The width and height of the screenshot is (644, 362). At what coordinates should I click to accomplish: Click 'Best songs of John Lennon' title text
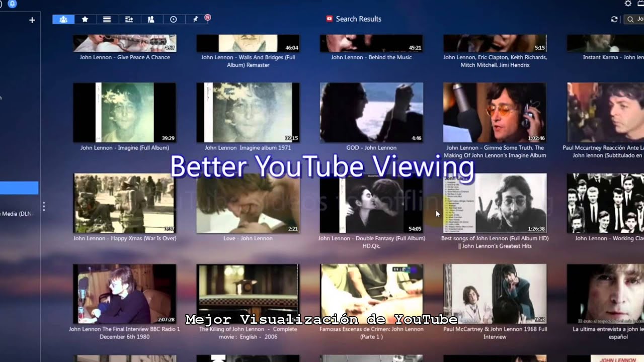click(x=495, y=242)
